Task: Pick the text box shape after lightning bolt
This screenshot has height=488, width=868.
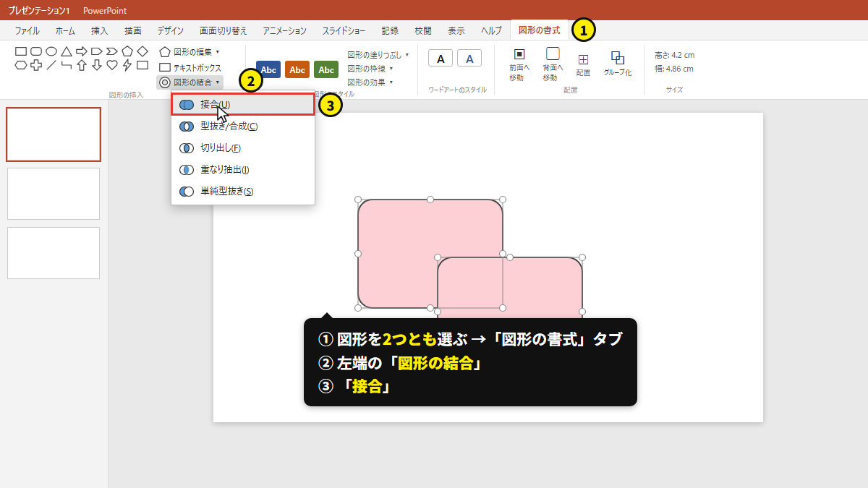Action: (x=142, y=65)
